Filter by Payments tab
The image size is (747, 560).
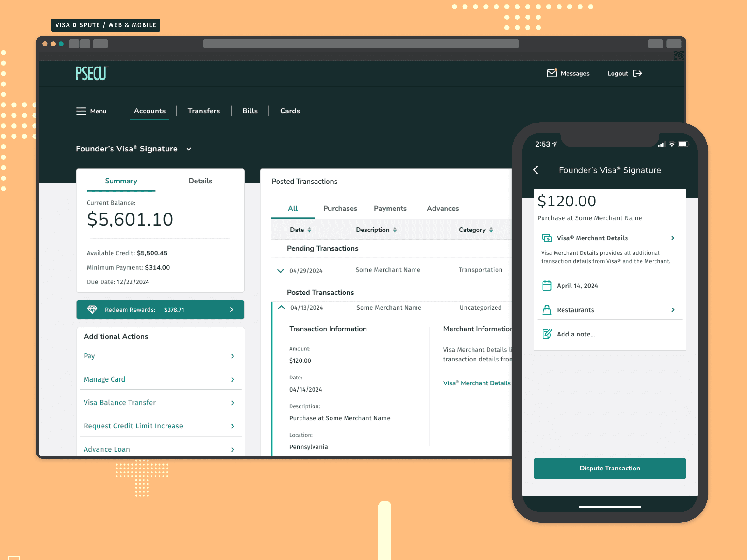(x=390, y=209)
